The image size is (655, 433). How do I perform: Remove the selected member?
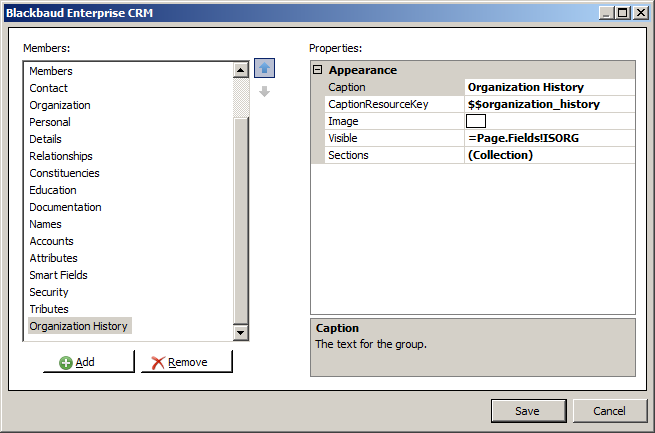(x=187, y=362)
